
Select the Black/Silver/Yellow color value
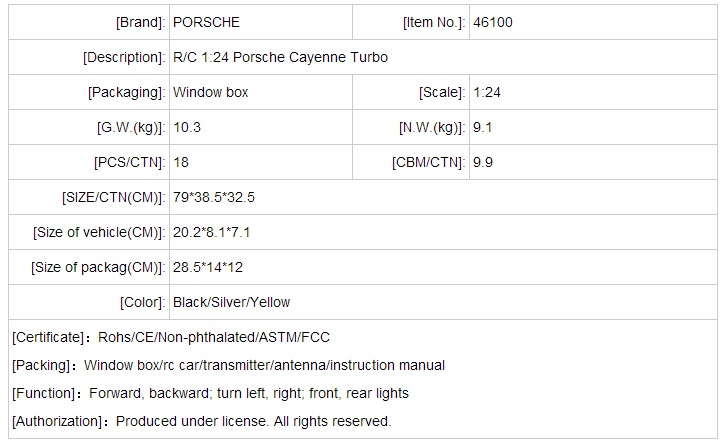click(x=231, y=302)
